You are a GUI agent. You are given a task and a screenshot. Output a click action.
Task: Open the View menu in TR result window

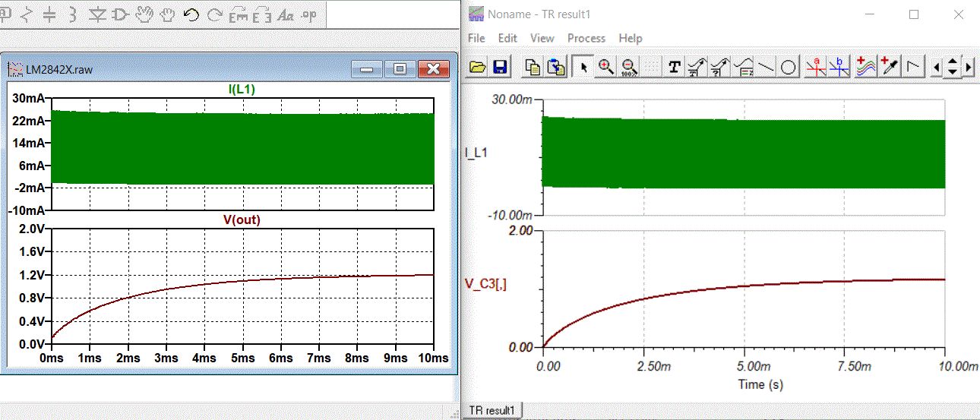[542, 38]
